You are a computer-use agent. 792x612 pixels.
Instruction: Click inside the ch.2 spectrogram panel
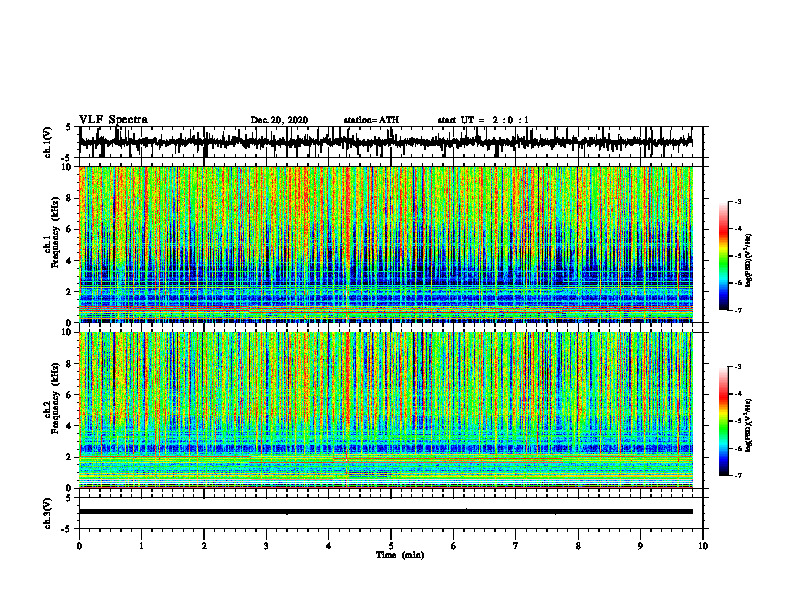tap(386, 410)
